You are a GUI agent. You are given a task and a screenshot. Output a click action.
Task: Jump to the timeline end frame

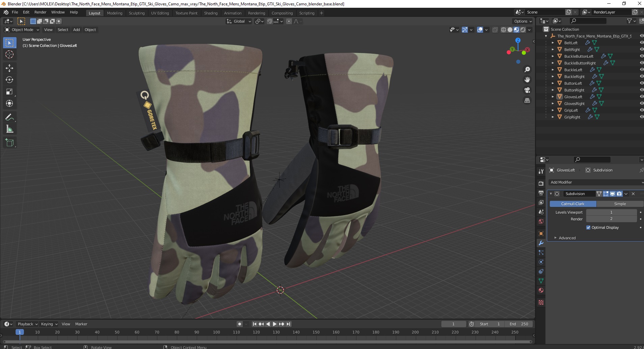(x=288, y=324)
